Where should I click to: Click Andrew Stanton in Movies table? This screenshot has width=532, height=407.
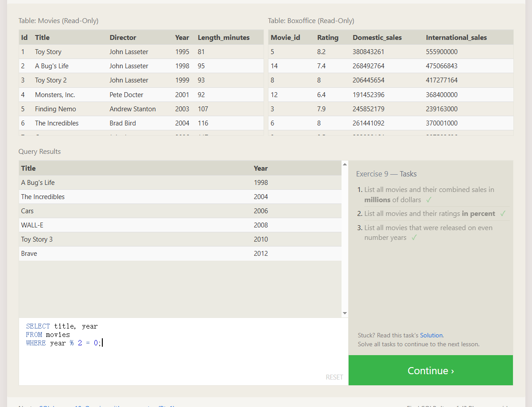(132, 109)
